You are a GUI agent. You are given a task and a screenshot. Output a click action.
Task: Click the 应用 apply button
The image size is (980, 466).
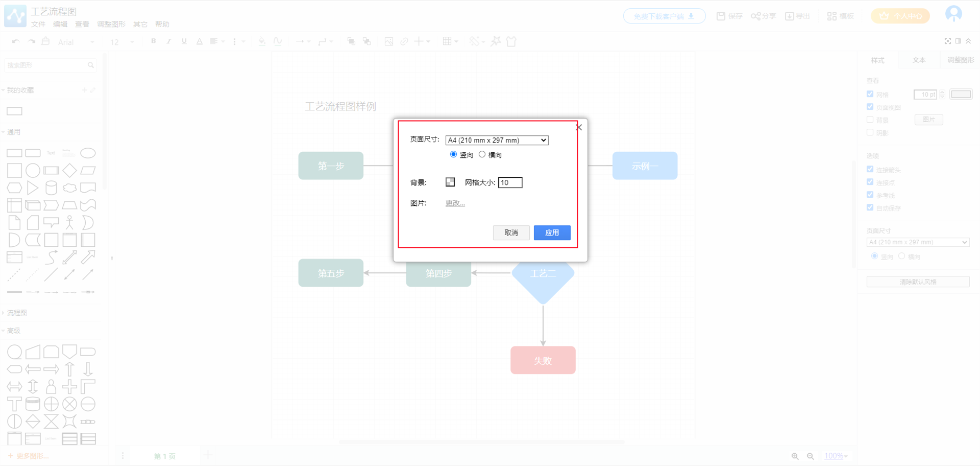point(552,232)
